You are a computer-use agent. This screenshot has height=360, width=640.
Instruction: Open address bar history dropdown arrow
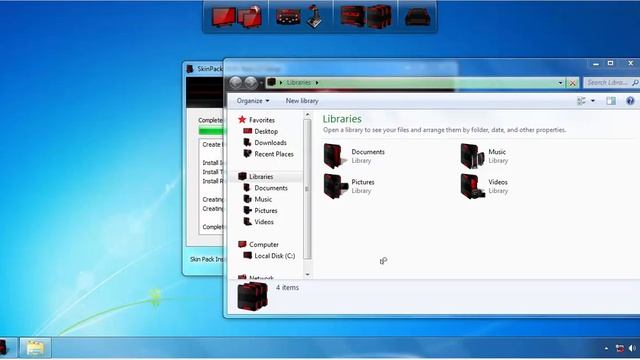(560, 83)
